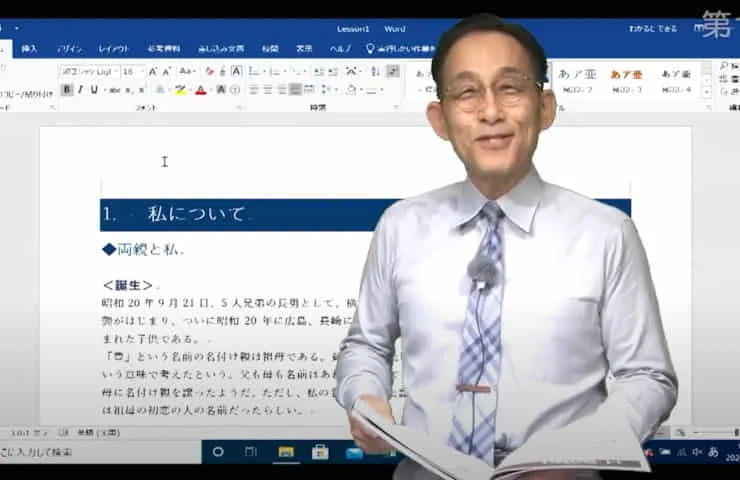Open the レイアウト (Layout) ribbon tab
This screenshot has width=740, height=480.
(113, 48)
